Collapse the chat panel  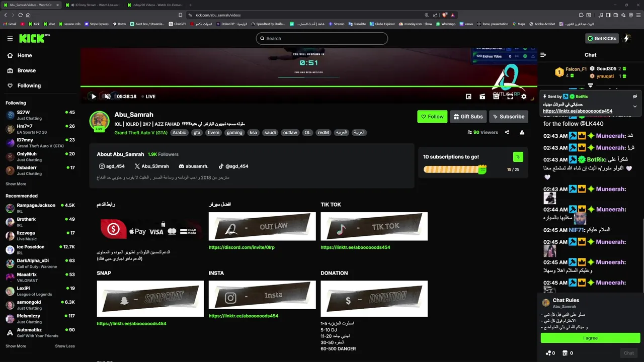(x=543, y=55)
